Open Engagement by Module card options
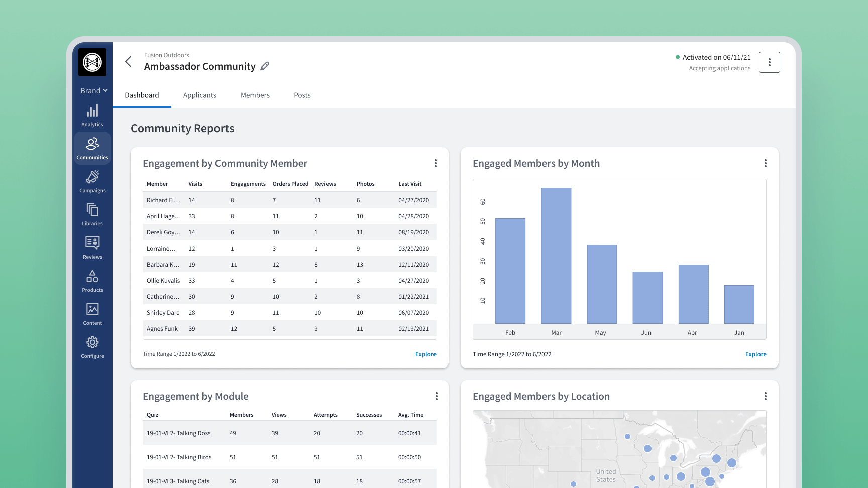The height and width of the screenshot is (488, 868). (x=437, y=396)
